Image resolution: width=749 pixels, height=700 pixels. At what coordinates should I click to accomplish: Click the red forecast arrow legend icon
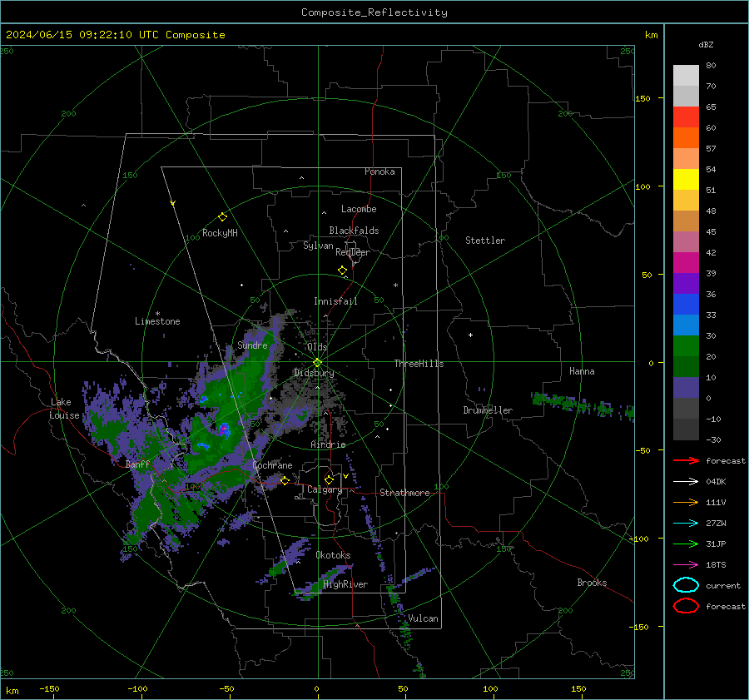686,460
